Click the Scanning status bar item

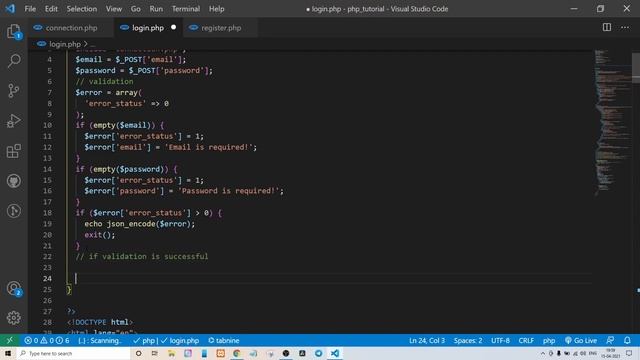tap(100, 340)
